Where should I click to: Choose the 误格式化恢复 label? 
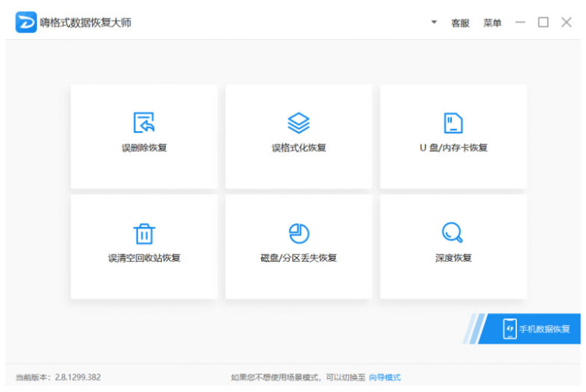pyautogui.click(x=298, y=147)
